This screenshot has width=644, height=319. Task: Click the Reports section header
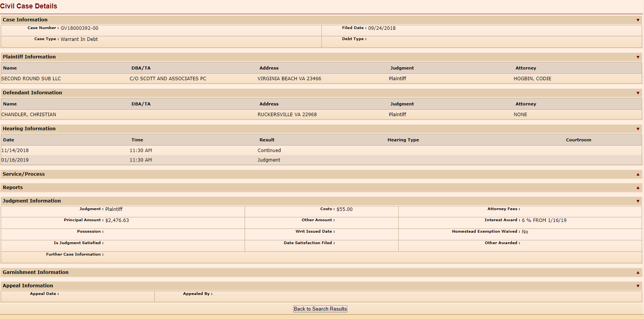pos(321,188)
